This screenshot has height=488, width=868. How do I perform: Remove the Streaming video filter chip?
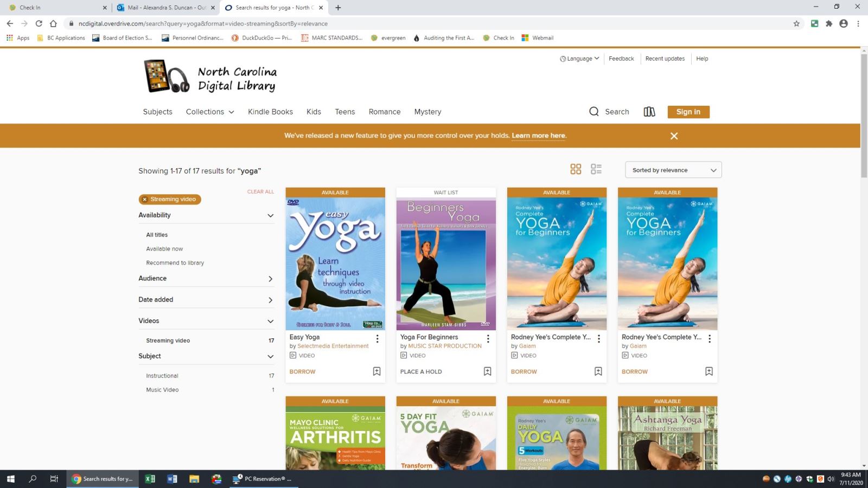145,200
